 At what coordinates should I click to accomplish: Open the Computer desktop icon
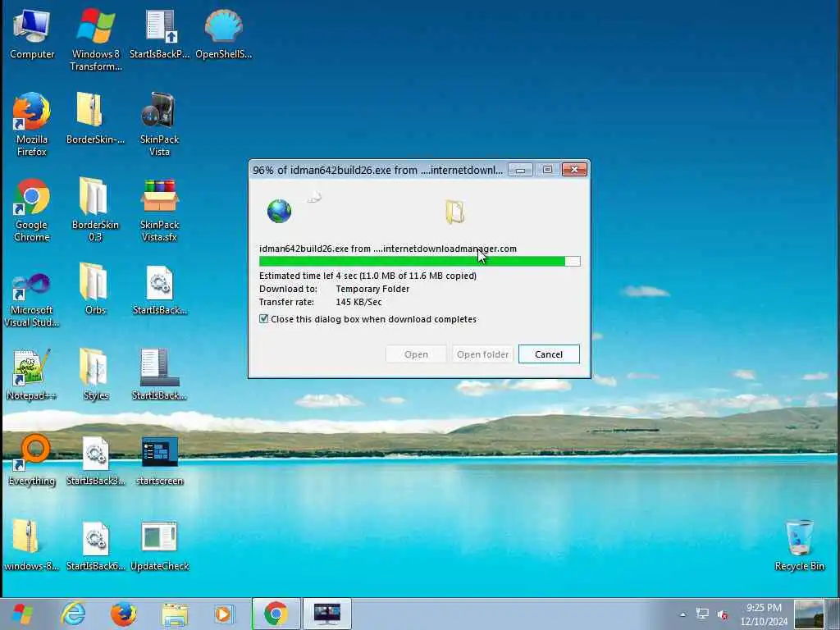coord(32,34)
